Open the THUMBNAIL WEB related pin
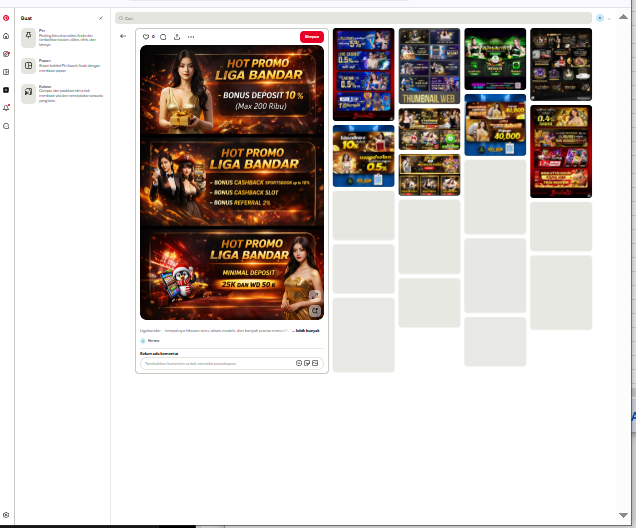Screen dimensions: 636x528 pos(429,66)
